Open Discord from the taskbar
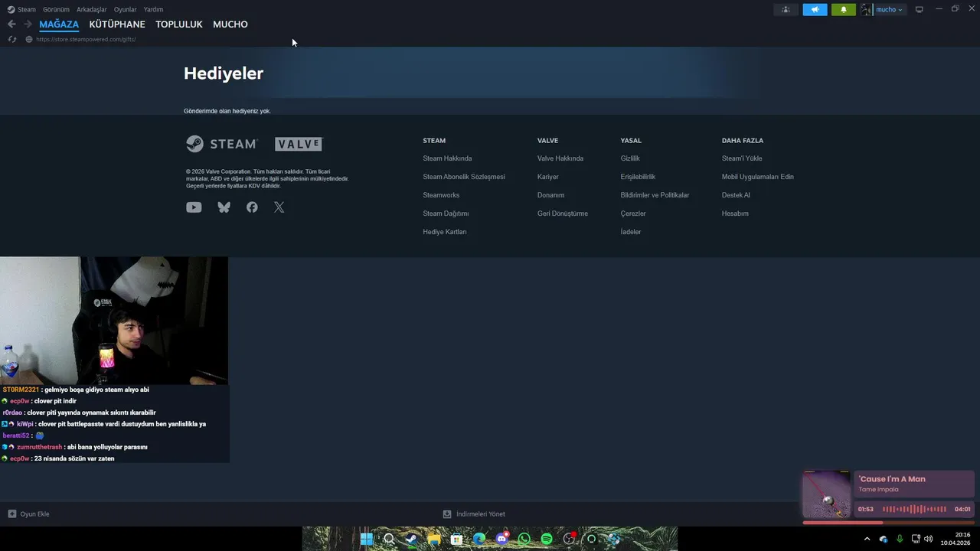The image size is (980, 551). [501, 539]
